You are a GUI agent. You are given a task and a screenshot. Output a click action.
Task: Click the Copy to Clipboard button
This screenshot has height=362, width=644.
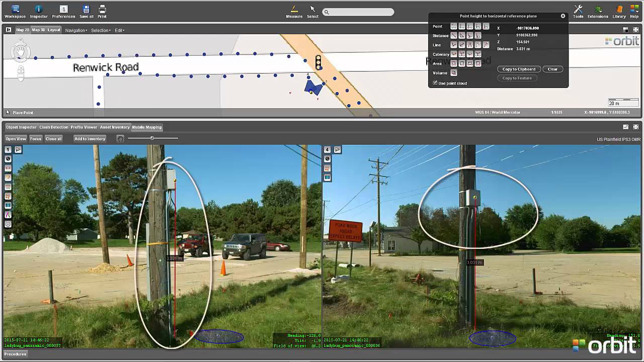tap(519, 69)
